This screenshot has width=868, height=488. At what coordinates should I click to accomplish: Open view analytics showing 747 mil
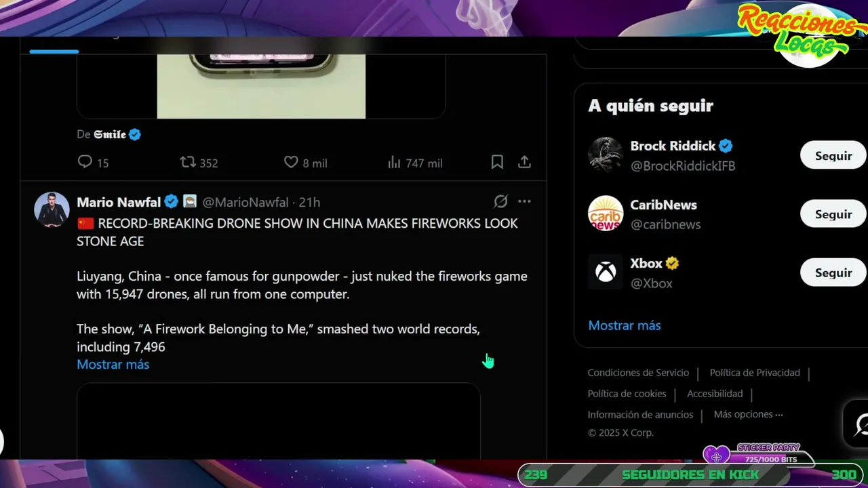point(394,163)
